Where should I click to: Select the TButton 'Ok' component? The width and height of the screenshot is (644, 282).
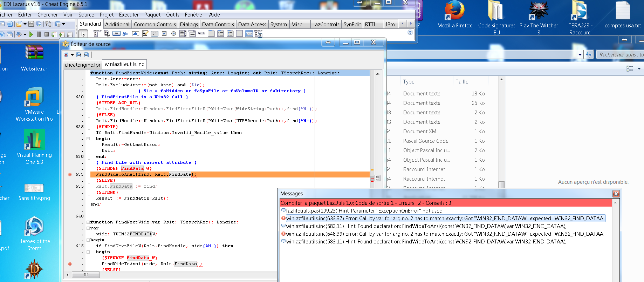pyautogui.click(x=116, y=34)
